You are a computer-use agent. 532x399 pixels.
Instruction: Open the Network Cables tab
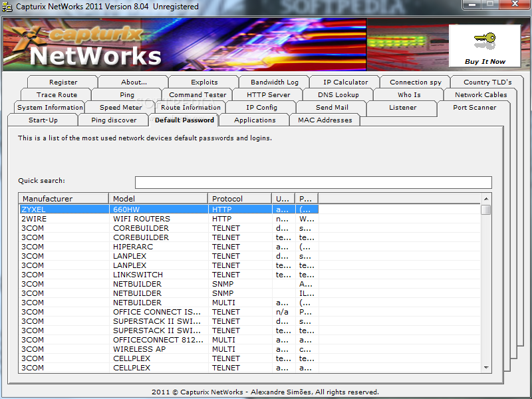pos(481,94)
